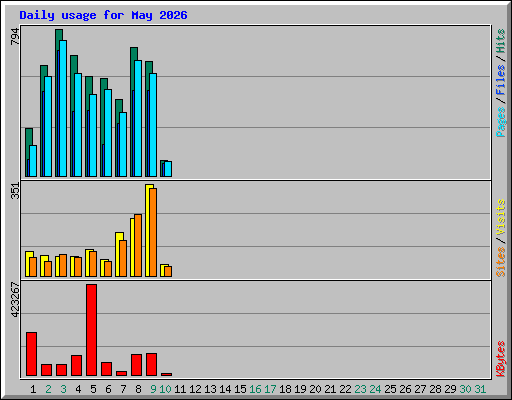512x400 pixels.
Task: Click the '351' middle axis value
Action: 15,191
